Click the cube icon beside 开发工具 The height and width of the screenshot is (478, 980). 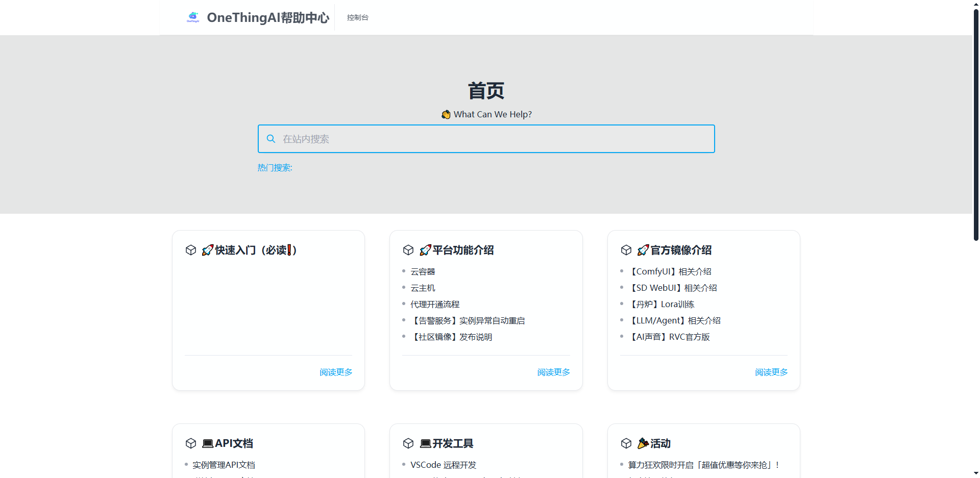(408, 443)
